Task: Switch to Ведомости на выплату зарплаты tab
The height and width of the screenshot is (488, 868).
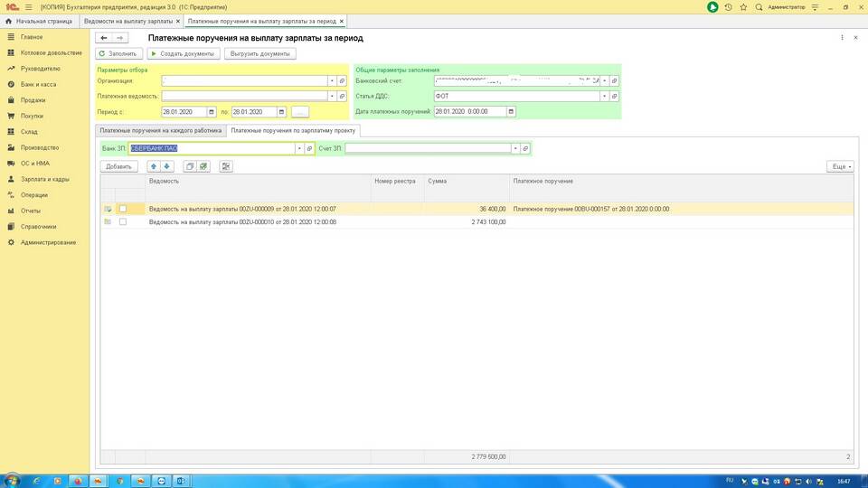Action: [x=127, y=21]
